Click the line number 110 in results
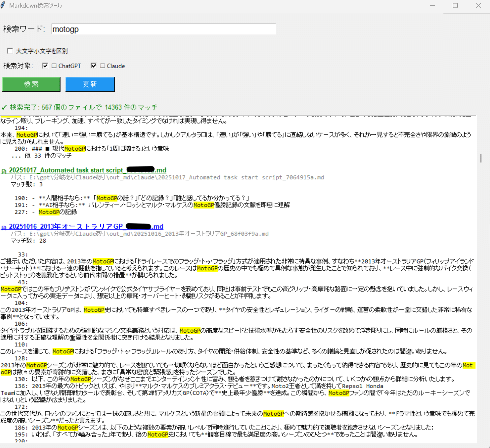Image resolution: width=490 pixels, height=448 pixels. (21, 344)
